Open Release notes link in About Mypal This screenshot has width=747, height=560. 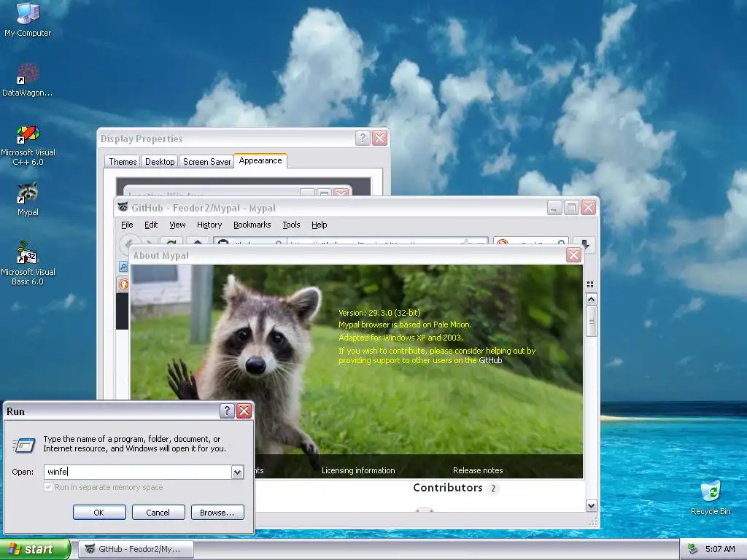click(478, 470)
